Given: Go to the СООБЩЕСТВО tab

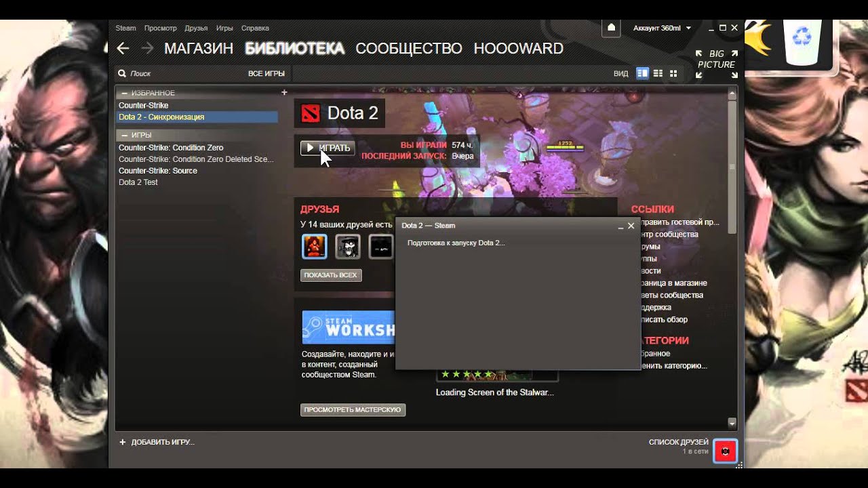Looking at the screenshot, I should pyautogui.click(x=409, y=49).
